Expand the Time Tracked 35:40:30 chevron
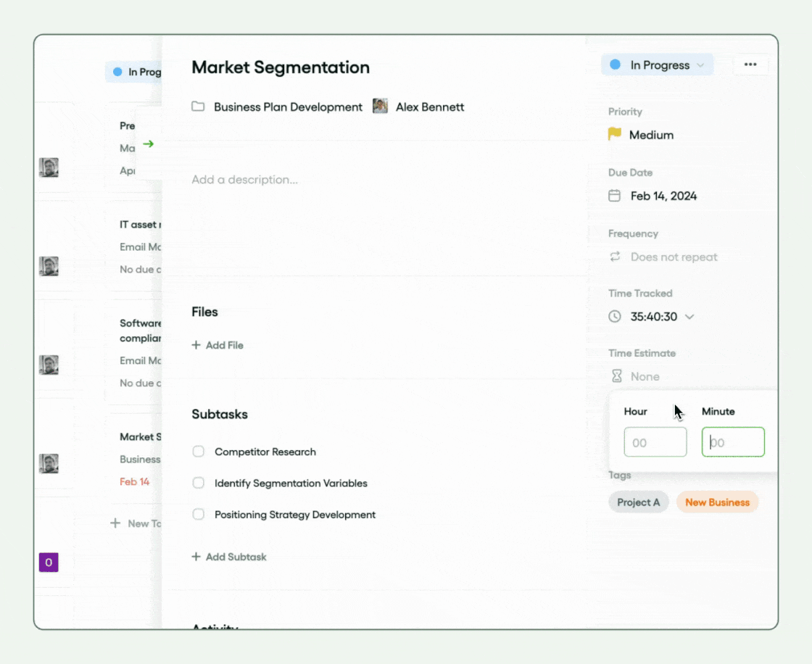 [x=689, y=317]
